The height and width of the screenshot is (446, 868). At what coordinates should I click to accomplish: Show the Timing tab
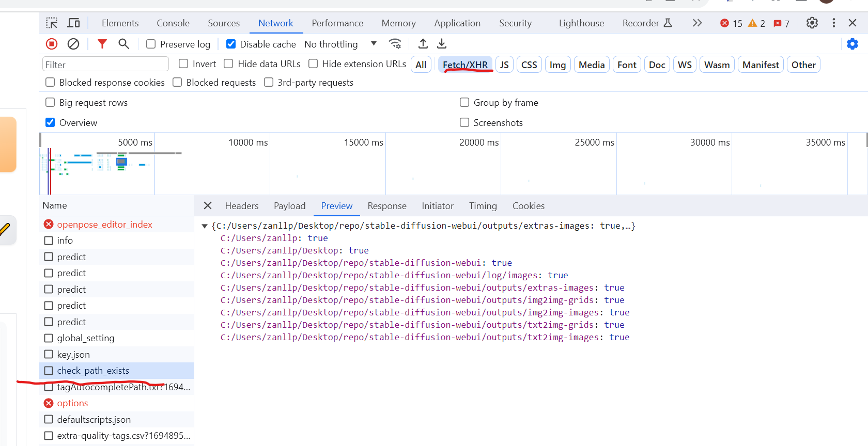point(483,206)
